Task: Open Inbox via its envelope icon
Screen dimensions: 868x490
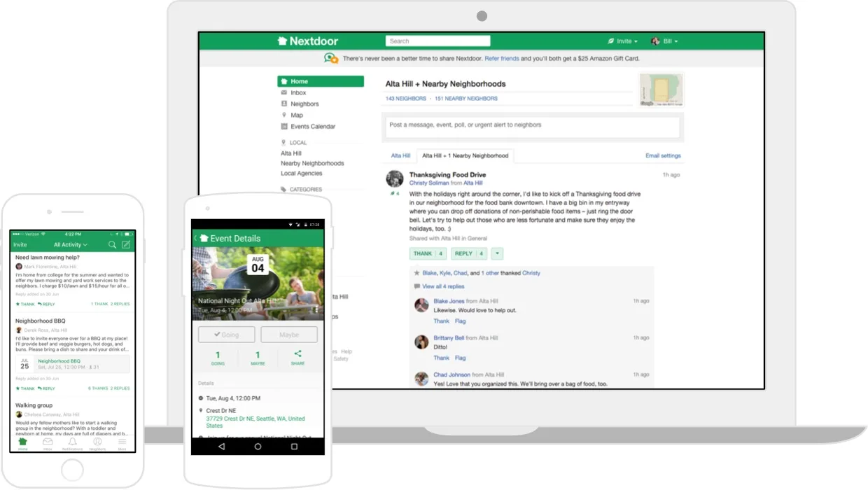Action: [x=283, y=92]
